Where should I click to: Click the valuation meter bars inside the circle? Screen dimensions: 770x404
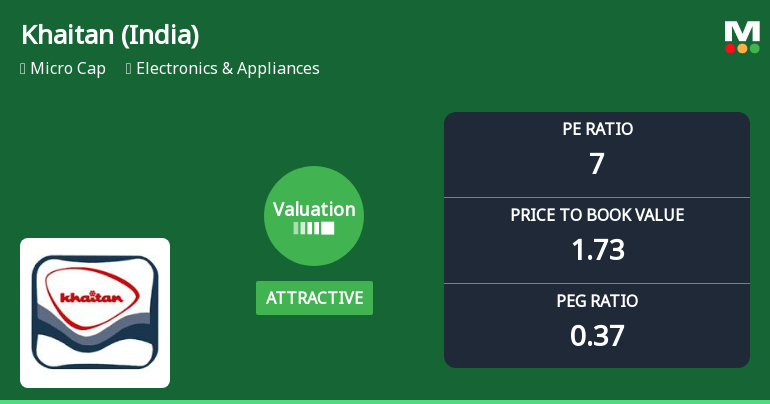coord(314,228)
